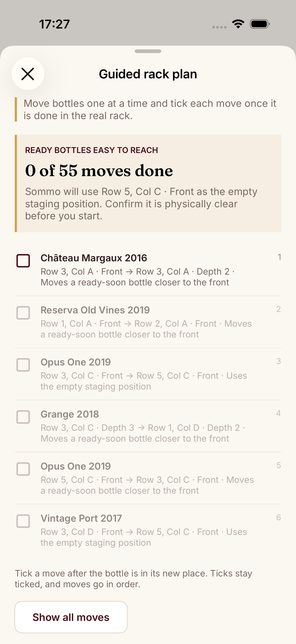Tick the Vintage Port 2017 checkbox

tap(23, 521)
